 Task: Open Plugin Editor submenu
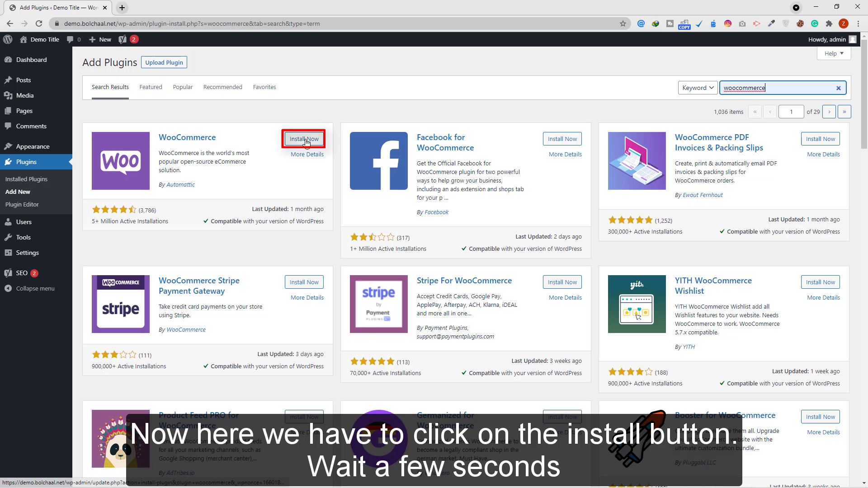[x=22, y=204]
